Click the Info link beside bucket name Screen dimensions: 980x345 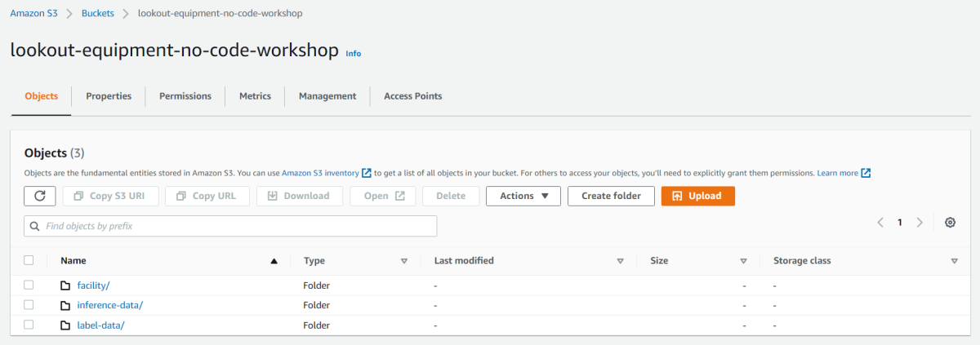point(354,54)
